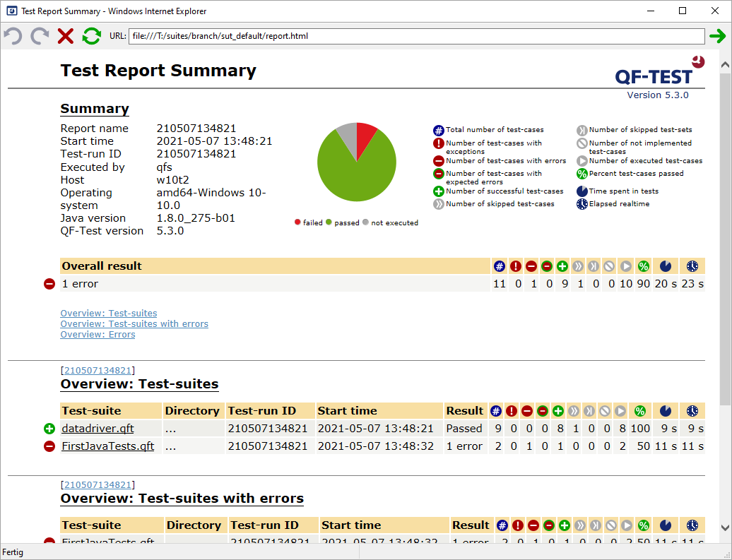The width and height of the screenshot is (732, 560).
Task: Stop loading with the red X icon
Action: [65, 36]
